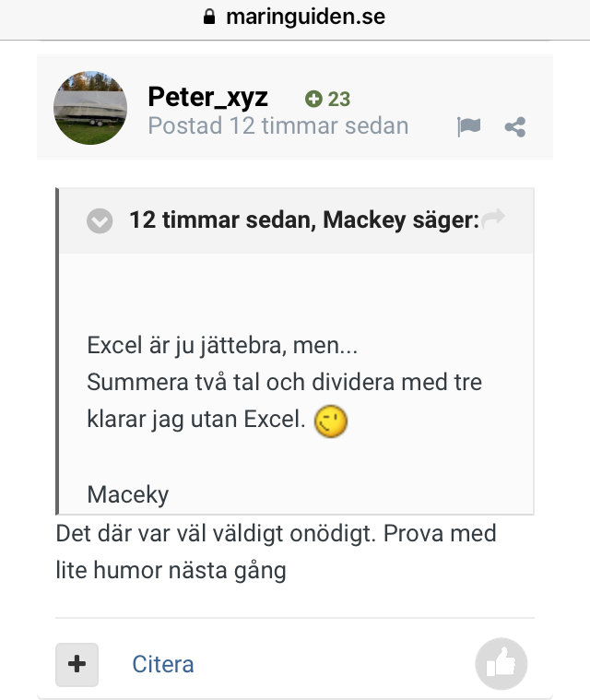Click the report flag icon
Viewport: 590px width, 700px height.
[468, 126]
